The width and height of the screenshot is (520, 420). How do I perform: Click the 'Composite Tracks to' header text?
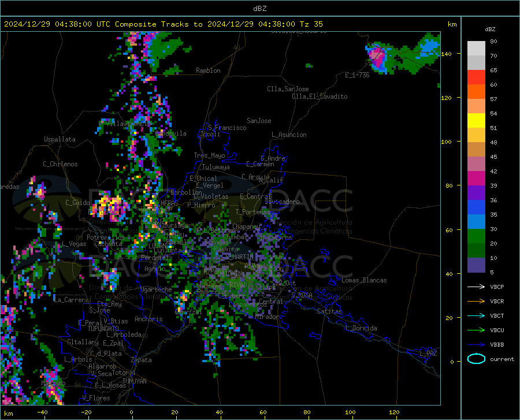[158, 24]
